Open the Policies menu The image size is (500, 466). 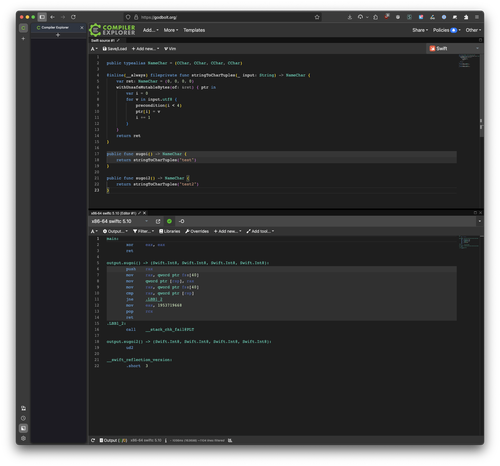click(447, 30)
